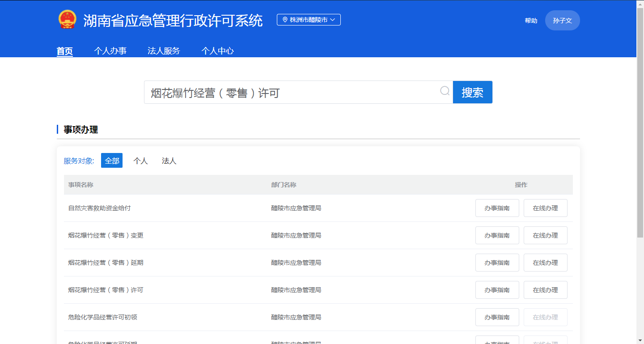Select 全部 service target filter
644x344 pixels.
pyautogui.click(x=112, y=161)
